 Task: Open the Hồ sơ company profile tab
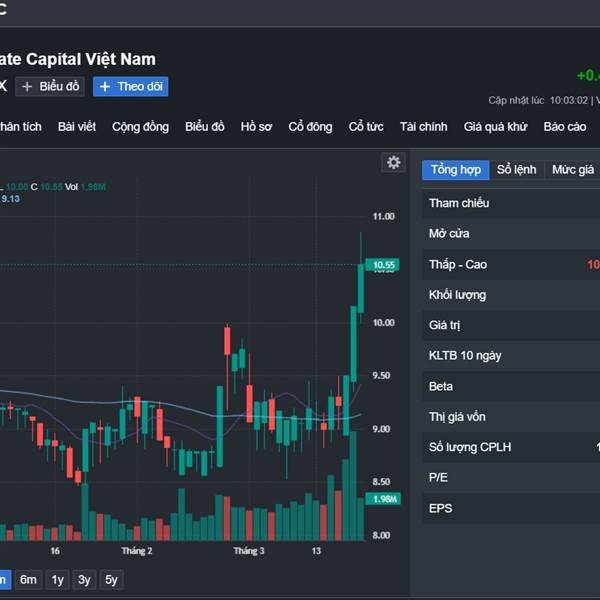tap(256, 127)
